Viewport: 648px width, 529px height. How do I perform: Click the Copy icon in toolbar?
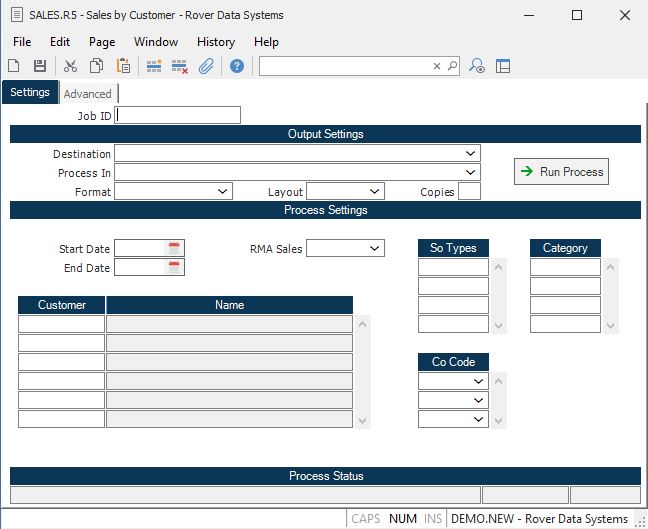[97, 66]
